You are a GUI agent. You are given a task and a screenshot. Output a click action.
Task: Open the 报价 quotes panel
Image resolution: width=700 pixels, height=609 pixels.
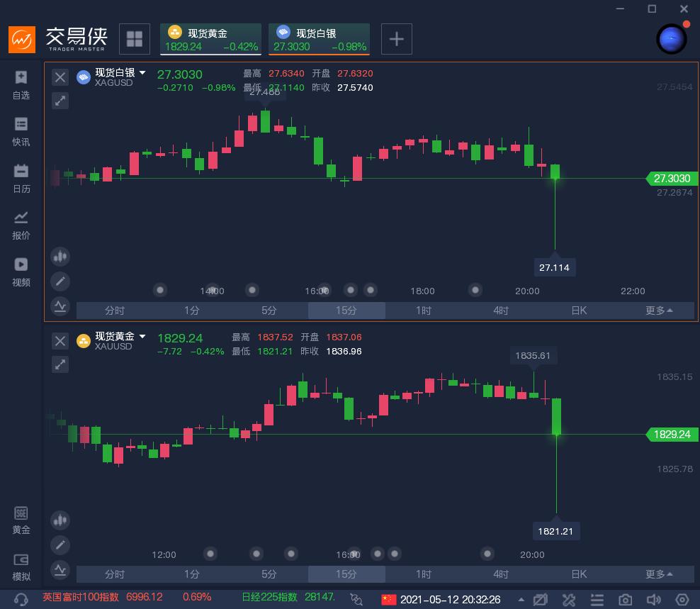(21, 224)
